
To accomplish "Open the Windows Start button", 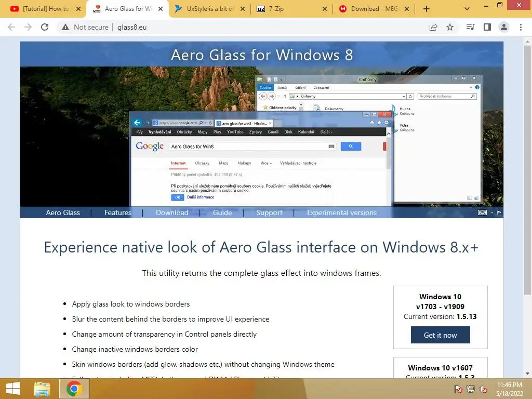I will tap(13, 389).
